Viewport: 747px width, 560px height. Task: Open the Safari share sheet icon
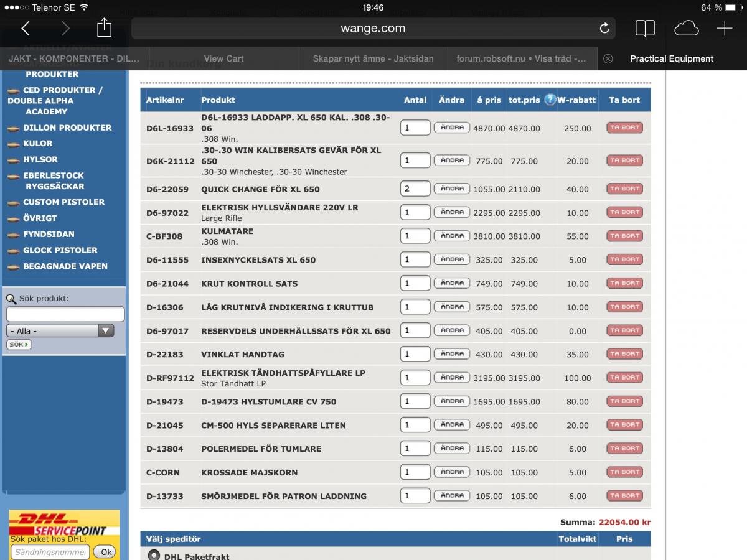click(x=104, y=27)
